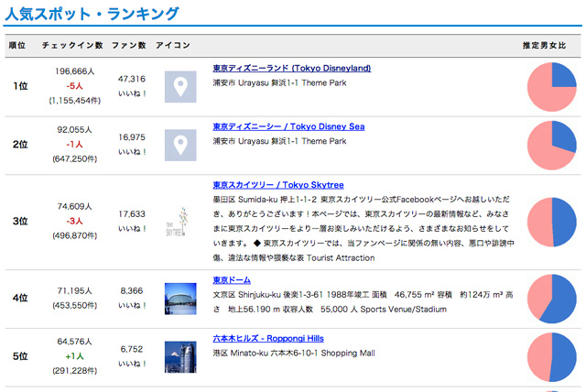Click the チェックイン数 column header
586x392 pixels.
(72, 46)
